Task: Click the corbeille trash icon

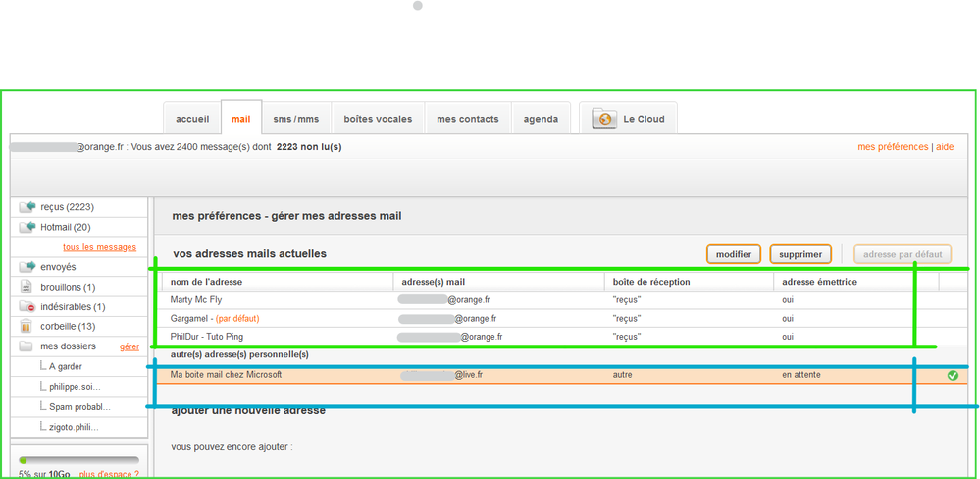Action: click(27, 327)
